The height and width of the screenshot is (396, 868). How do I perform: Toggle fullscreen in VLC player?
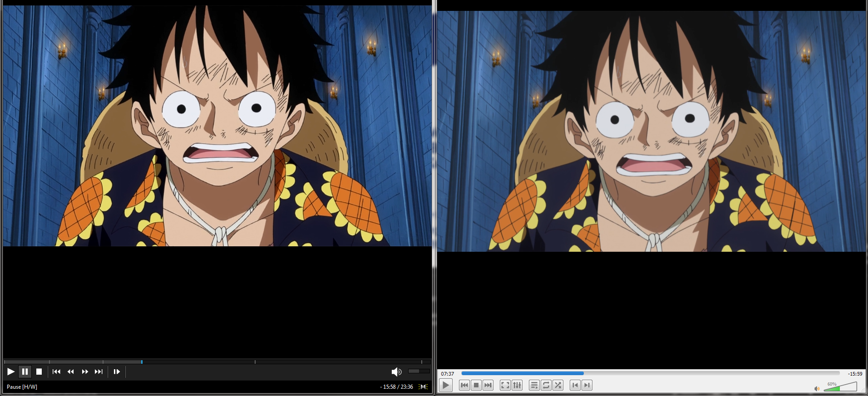coord(505,385)
